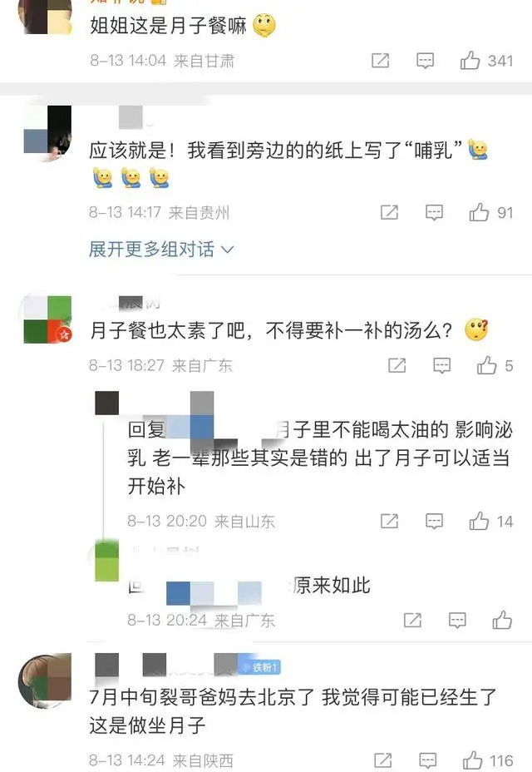Like the 月子餐也太素了吧 comment

pyautogui.click(x=487, y=365)
